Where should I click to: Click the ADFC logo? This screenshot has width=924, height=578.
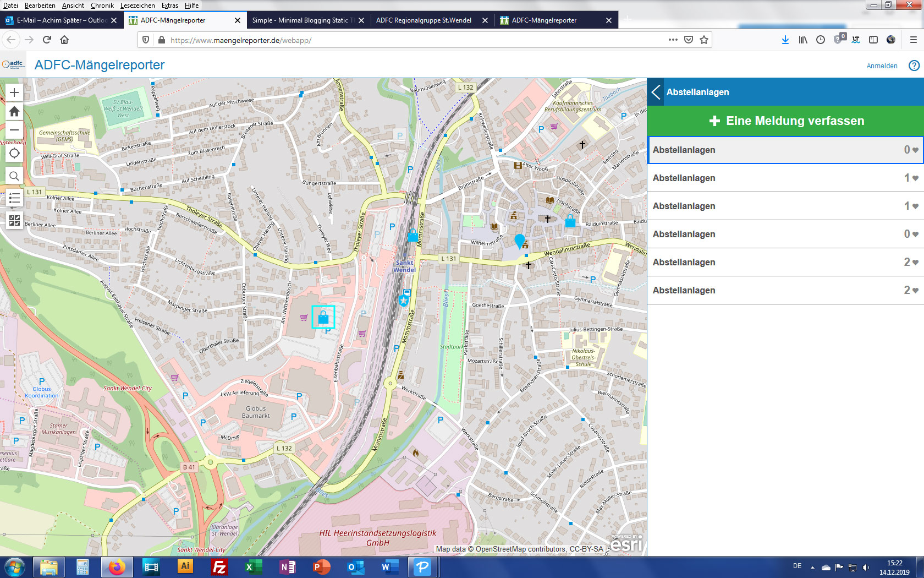pyautogui.click(x=14, y=64)
